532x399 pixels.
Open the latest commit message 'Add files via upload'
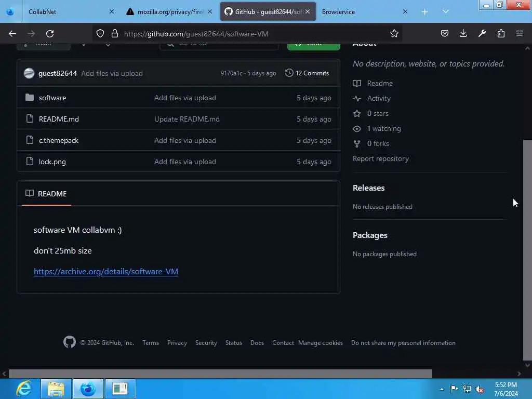coord(112,73)
